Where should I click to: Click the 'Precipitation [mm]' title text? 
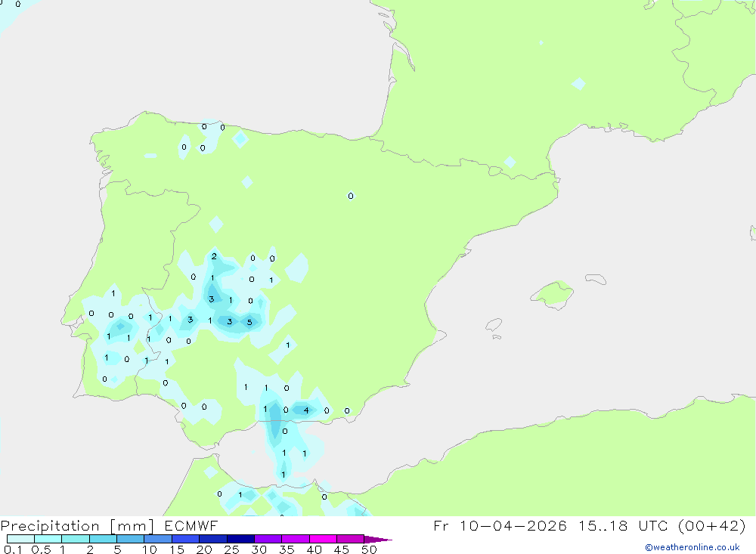[77, 526]
